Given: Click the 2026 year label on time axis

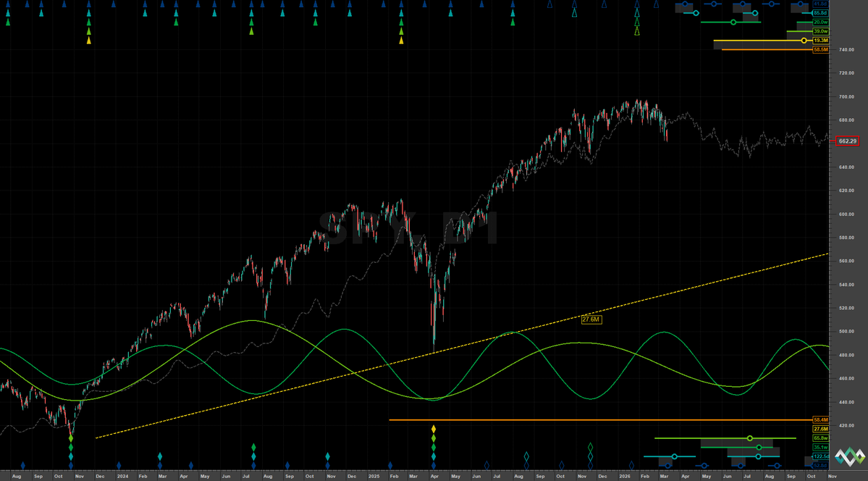Looking at the screenshot, I should (x=625, y=476).
